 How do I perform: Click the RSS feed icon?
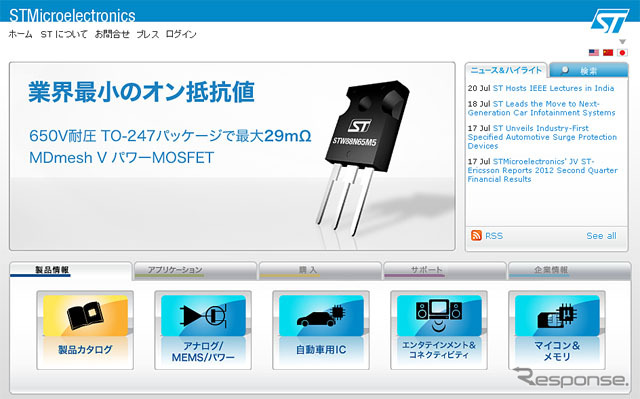pyautogui.click(x=476, y=235)
